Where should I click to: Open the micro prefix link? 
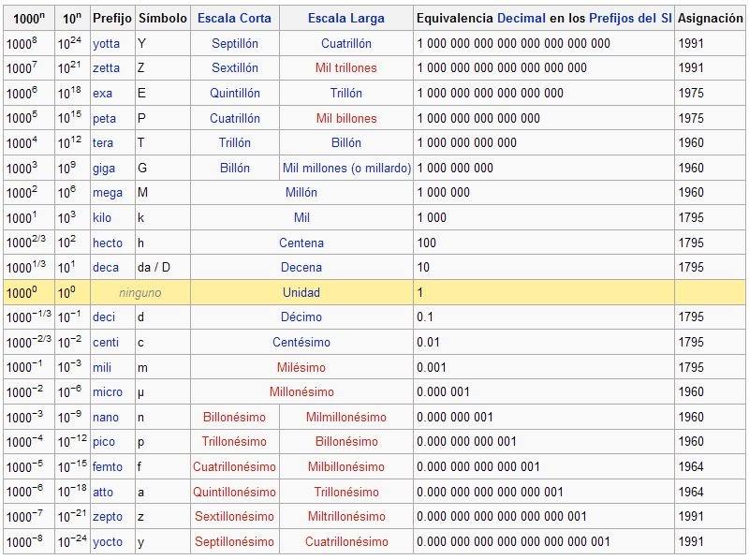[x=108, y=392]
